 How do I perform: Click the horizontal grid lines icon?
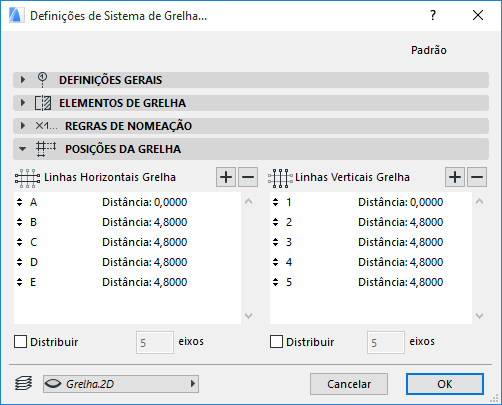pos(27,178)
